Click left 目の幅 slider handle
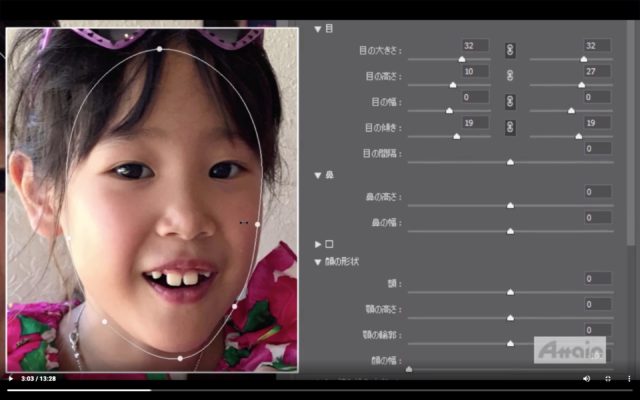Image resolution: width=640 pixels, height=400 pixels. pyautogui.click(x=449, y=111)
